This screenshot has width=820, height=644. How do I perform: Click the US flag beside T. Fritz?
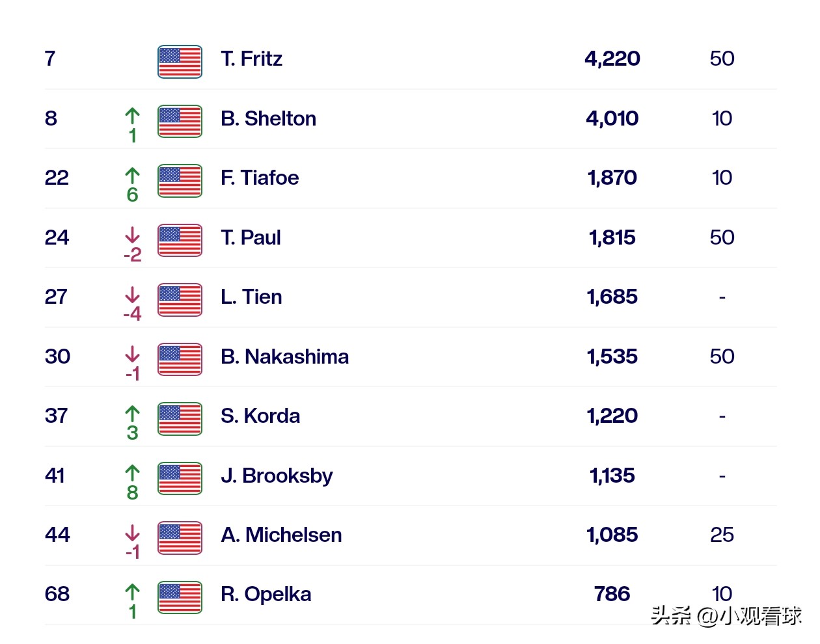pyautogui.click(x=180, y=62)
